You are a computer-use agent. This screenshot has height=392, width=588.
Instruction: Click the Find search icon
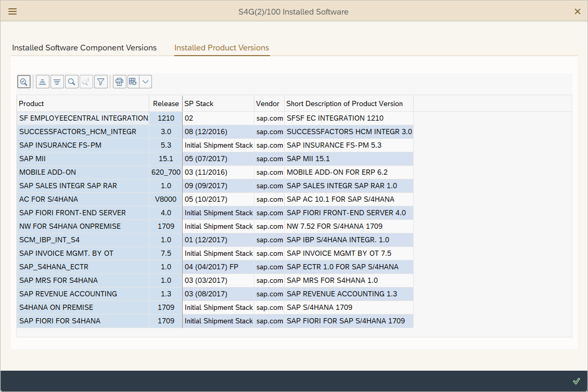point(72,82)
